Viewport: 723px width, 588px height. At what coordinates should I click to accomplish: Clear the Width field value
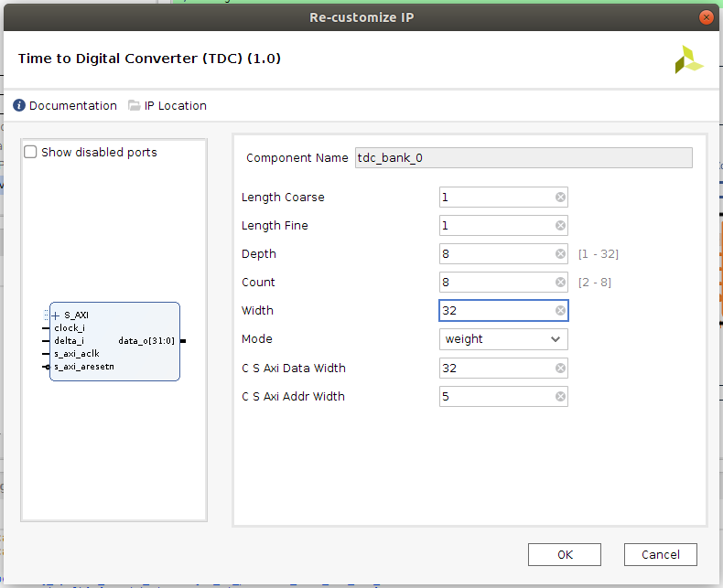point(560,311)
